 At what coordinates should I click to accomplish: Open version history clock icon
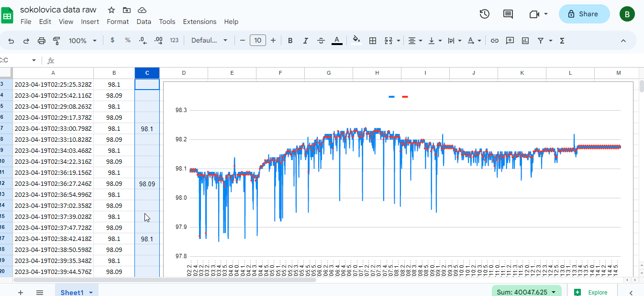pyautogui.click(x=484, y=14)
